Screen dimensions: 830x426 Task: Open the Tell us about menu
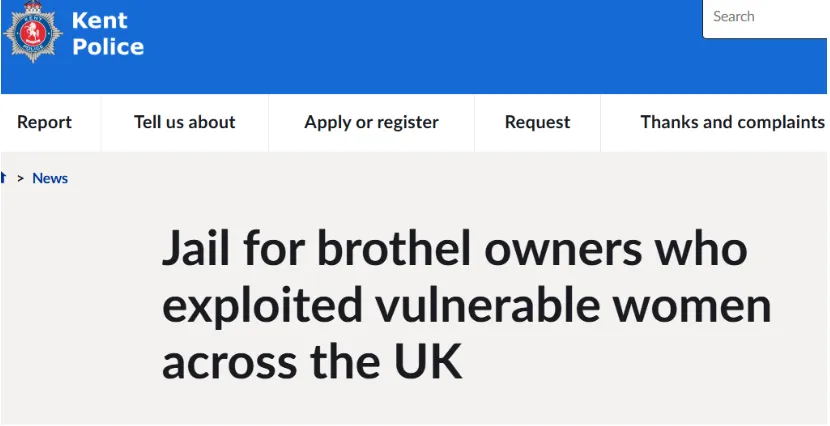[184, 122]
